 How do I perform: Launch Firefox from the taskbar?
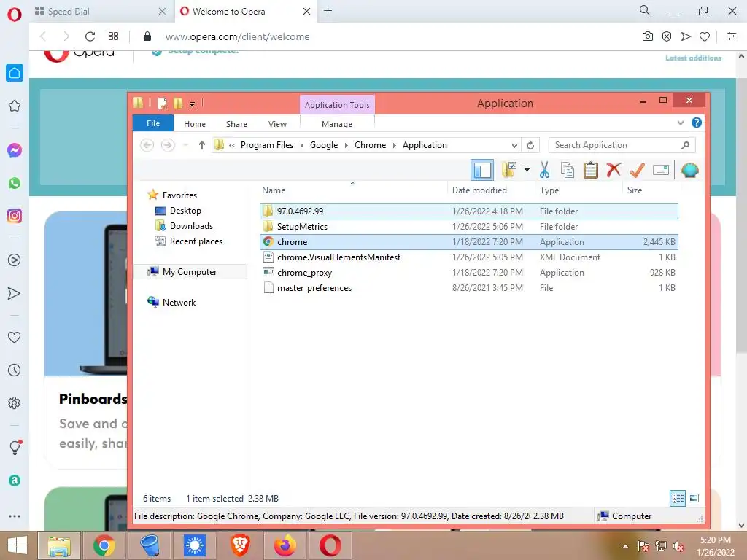pyautogui.click(x=285, y=545)
